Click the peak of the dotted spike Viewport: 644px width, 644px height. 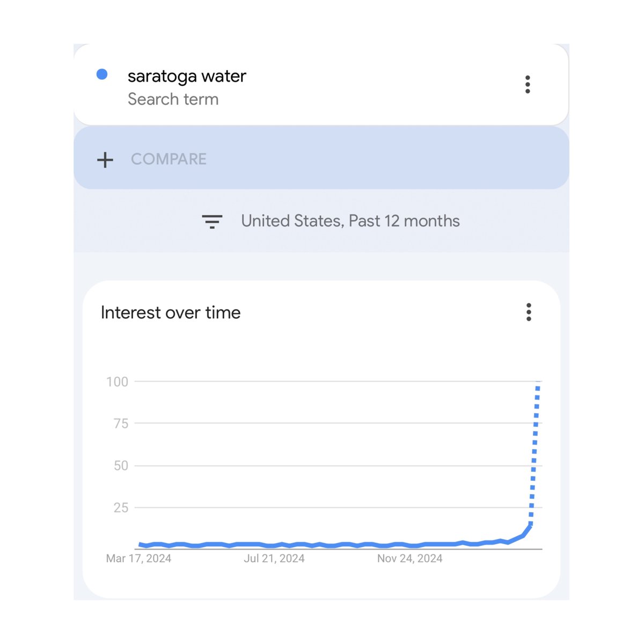coord(538,383)
